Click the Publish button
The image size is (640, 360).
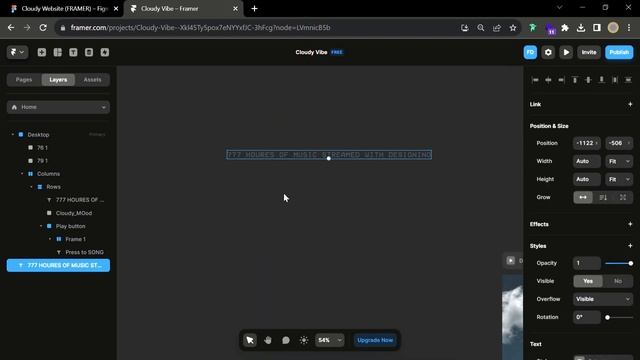pos(619,52)
